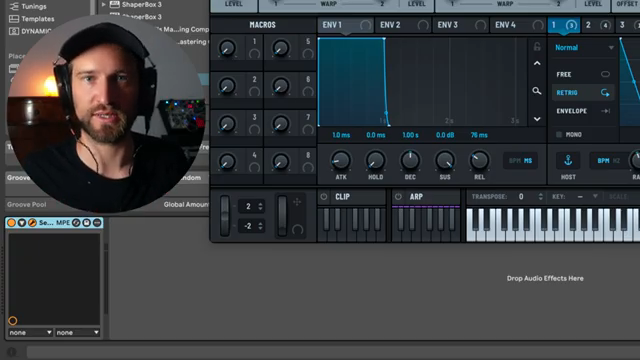Click the down chevron beside the envelope graph
The width and height of the screenshot is (640, 360).
(x=537, y=119)
